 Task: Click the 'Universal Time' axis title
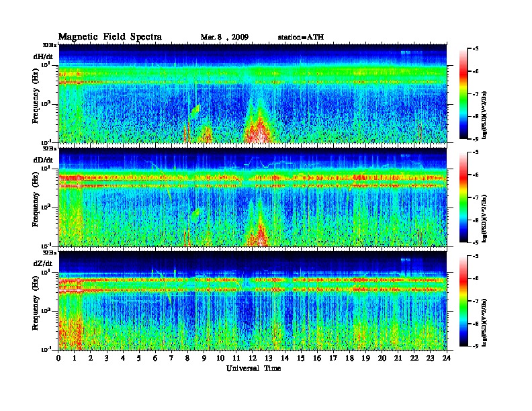click(x=253, y=368)
